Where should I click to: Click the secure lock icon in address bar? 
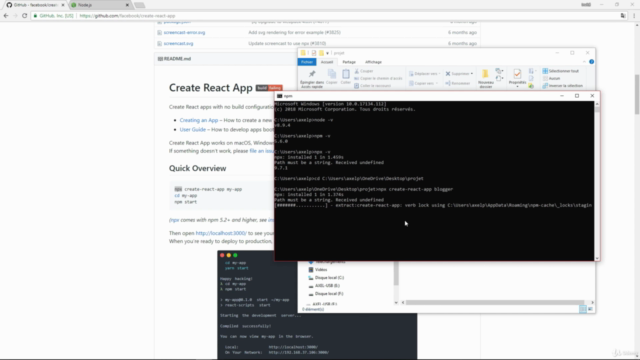pos(36,16)
